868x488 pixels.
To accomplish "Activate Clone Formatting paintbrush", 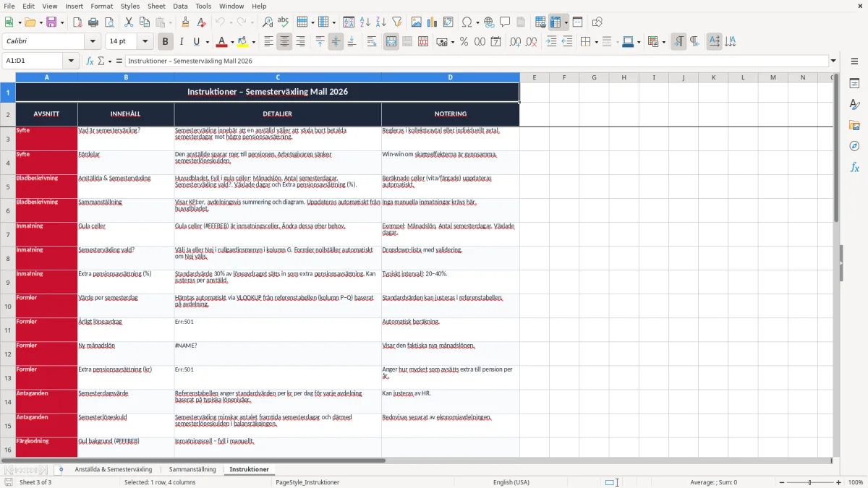I will point(186,22).
